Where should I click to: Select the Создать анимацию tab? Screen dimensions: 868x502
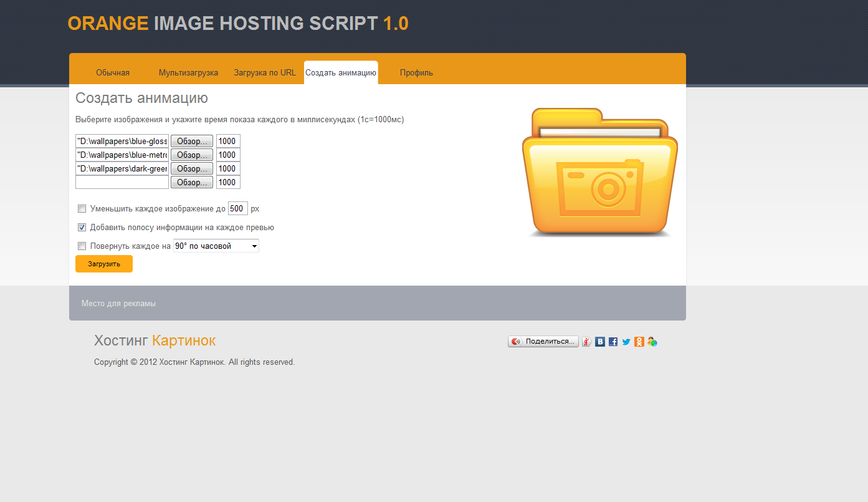tap(341, 73)
